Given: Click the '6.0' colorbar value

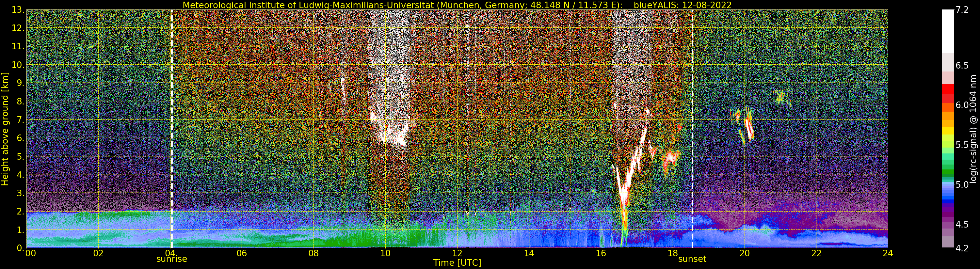Looking at the screenshot, I should point(961,105).
